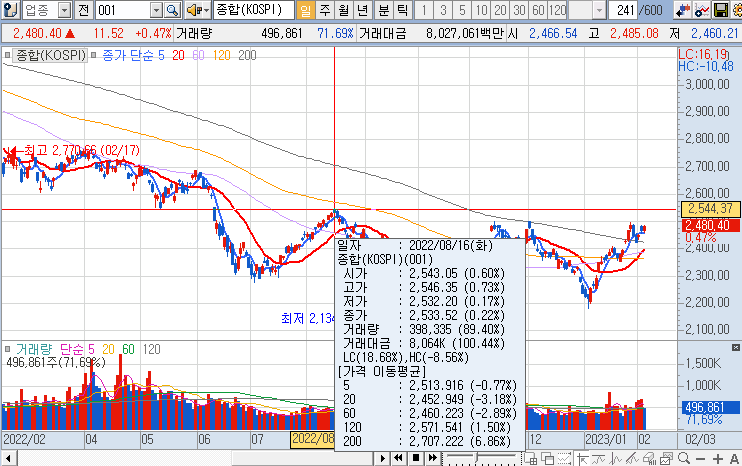Click the plus zoom-in icon
This screenshot has height=466, width=742.
coord(717,458)
